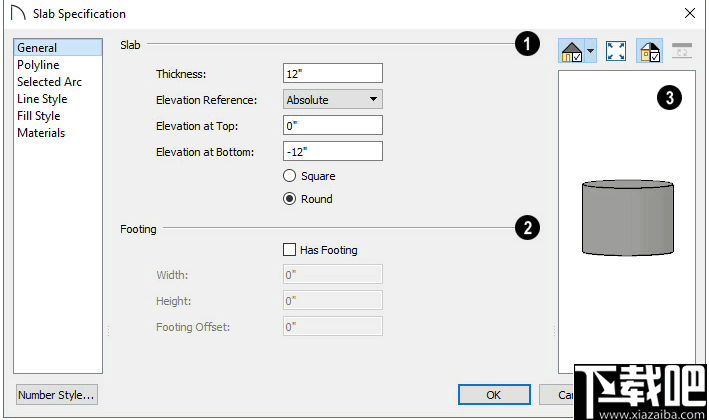The width and height of the screenshot is (709, 420).
Task: Go to the Fill Style panel
Action: click(x=39, y=116)
